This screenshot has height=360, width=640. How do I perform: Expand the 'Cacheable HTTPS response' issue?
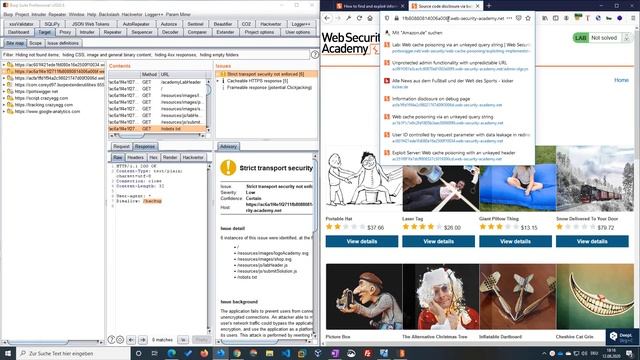[218, 81]
